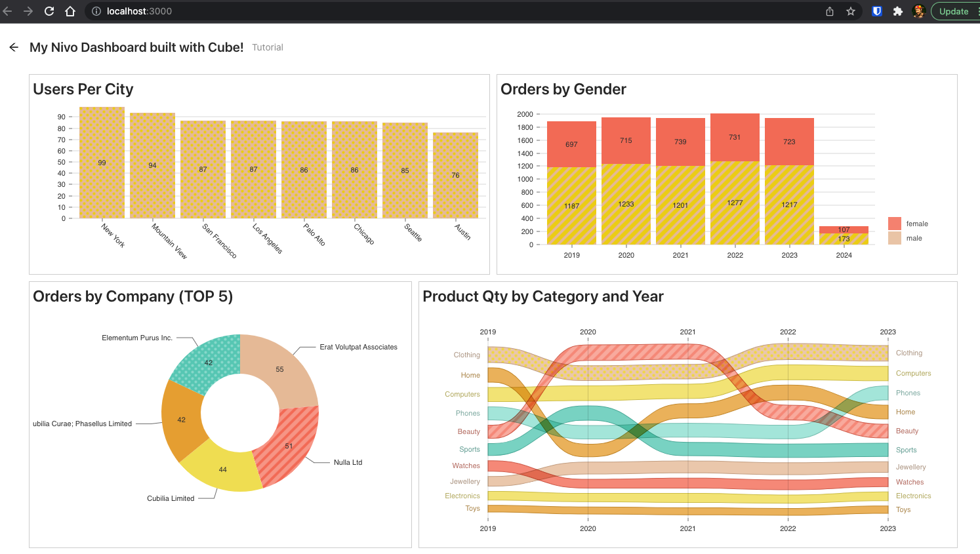Click the dashboard back arrow icon
This screenshot has height=554, width=980.
(14, 47)
